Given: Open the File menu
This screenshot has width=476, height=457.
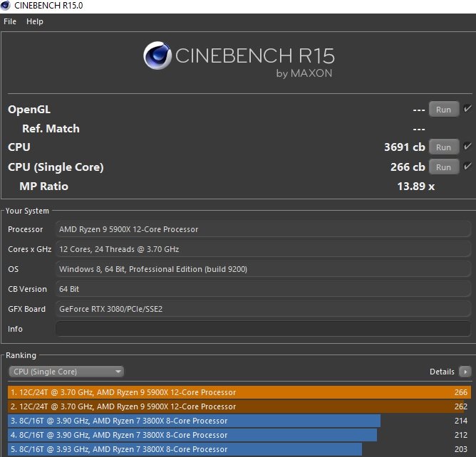Looking at the screenshot, I should (x=10, y=21).
